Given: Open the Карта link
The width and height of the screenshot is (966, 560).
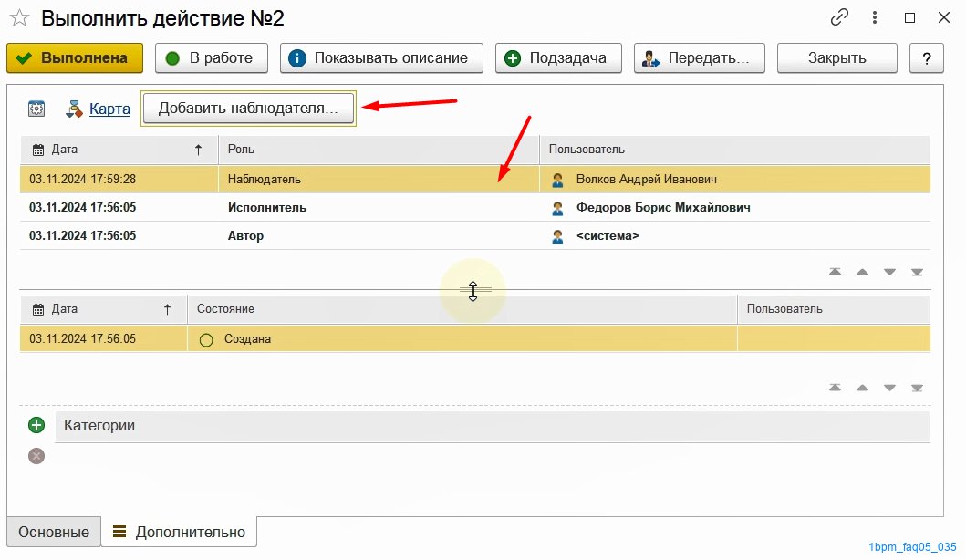Looking at the screenshot, I should click(x=109, y=109).
